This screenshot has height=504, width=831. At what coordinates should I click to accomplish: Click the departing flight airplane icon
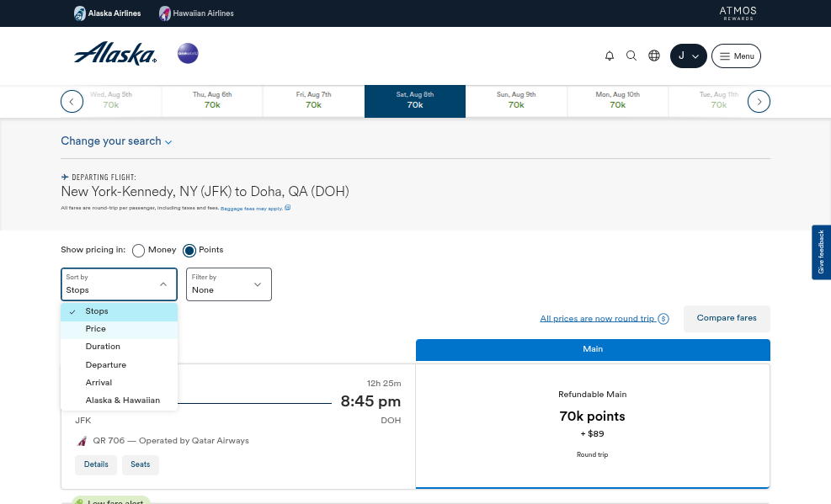pyautogui.click(x=65, y=177)
